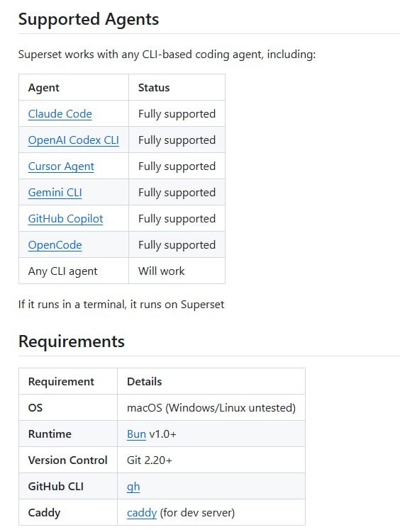Image resolution: width=400 pixels, height=532 pixels.
Task: Click the terminal tagline below the table
Action: 121,305
